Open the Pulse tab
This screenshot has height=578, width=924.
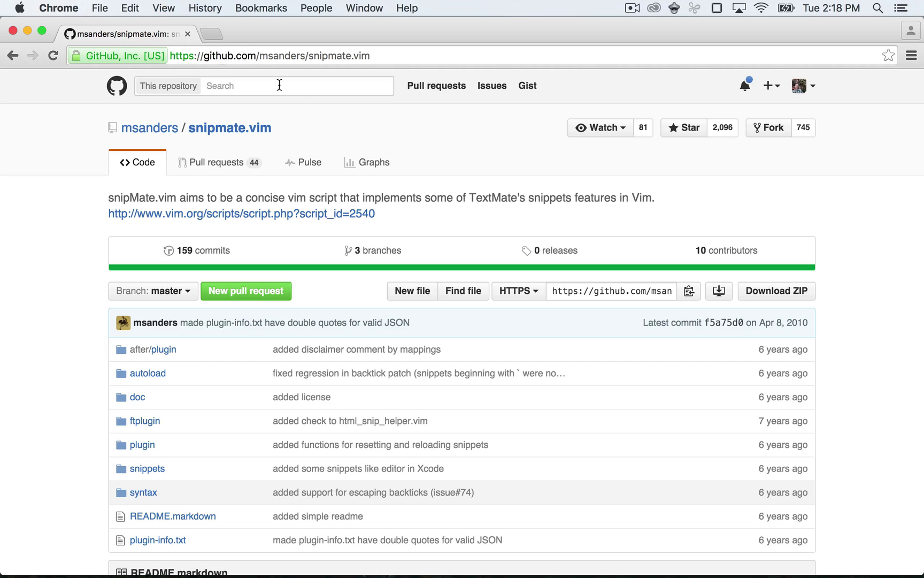tap(303, 162)
